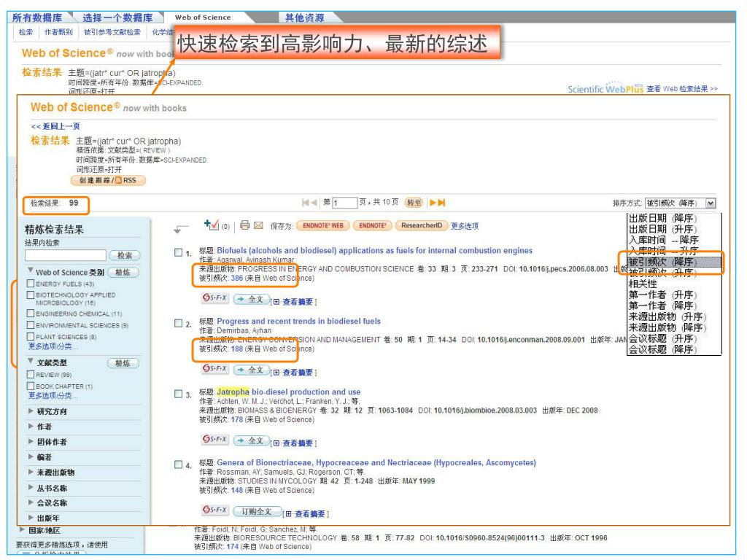The height and width of the screenshot is (560, 747).
Task: Choose 相关性 sort option
Action: coord(643,284)
